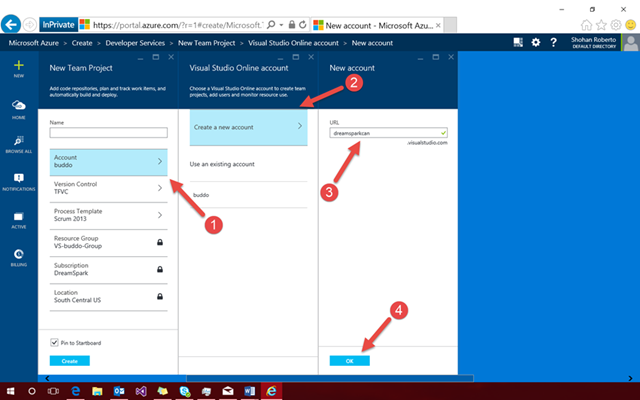Click the lock icon in address bar

[x=292, y=25]
